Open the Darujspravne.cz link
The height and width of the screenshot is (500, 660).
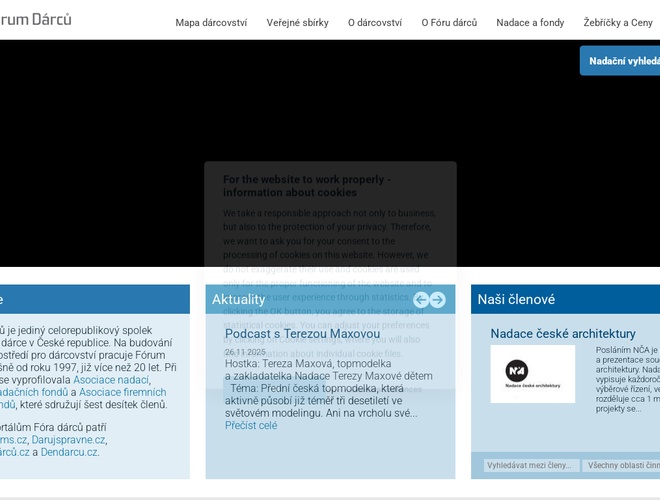(67, 439)
